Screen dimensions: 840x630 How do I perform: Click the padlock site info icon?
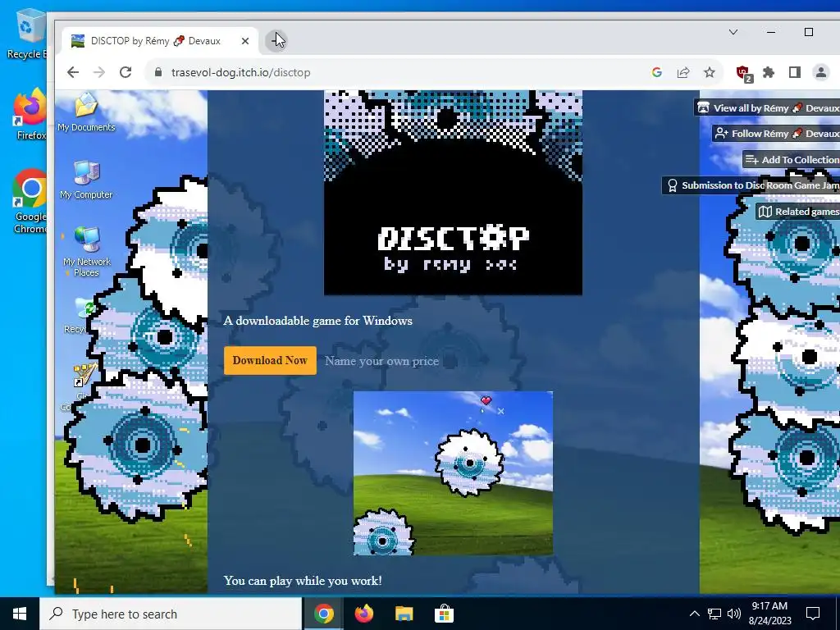158,72
